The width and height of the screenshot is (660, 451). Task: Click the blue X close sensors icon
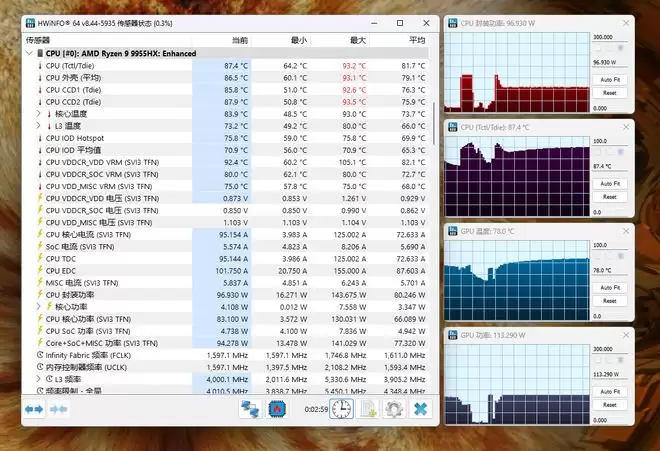[x=420, y=409]
